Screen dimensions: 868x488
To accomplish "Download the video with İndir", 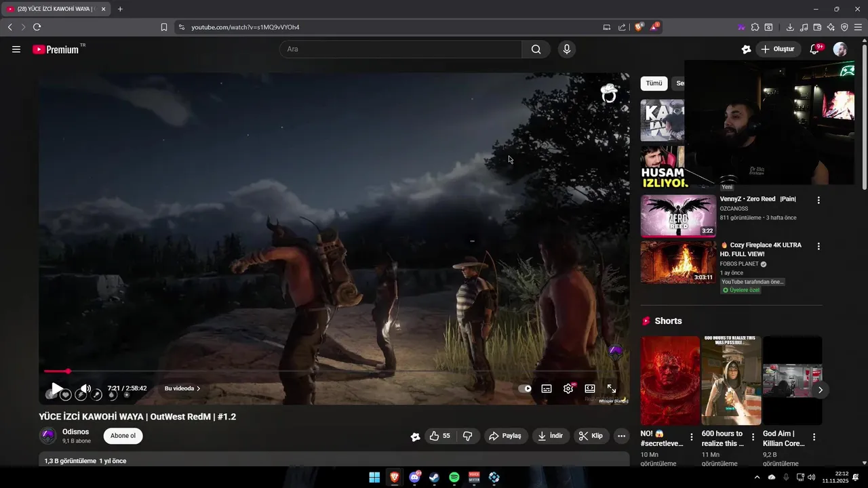I will pyautogui.click(x=551, y=436).
